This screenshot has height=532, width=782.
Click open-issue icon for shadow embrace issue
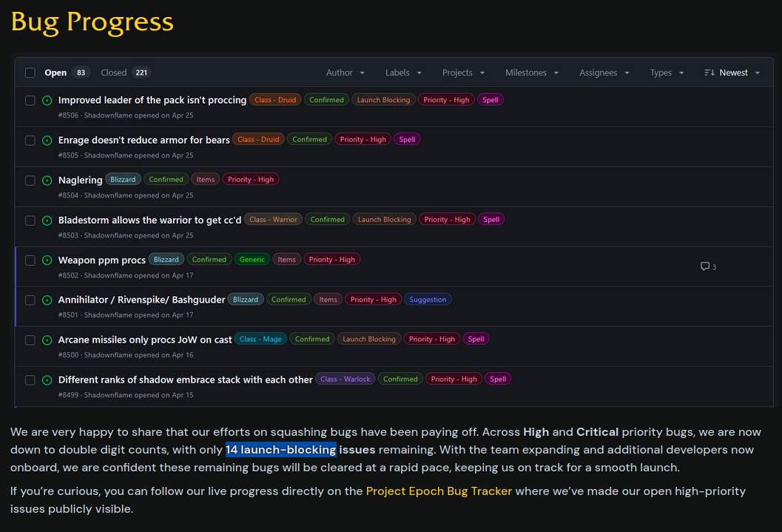pyautogui.click(x=47, y=380)
